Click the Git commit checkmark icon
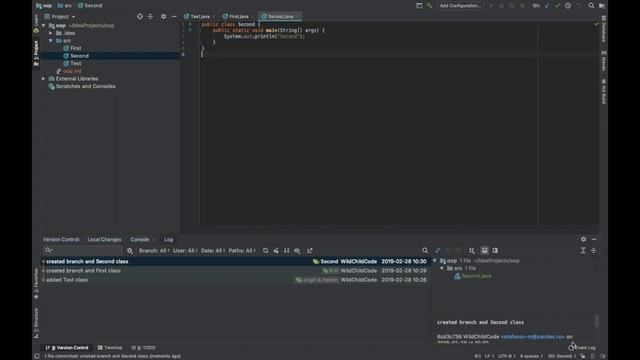 point(558,6)
